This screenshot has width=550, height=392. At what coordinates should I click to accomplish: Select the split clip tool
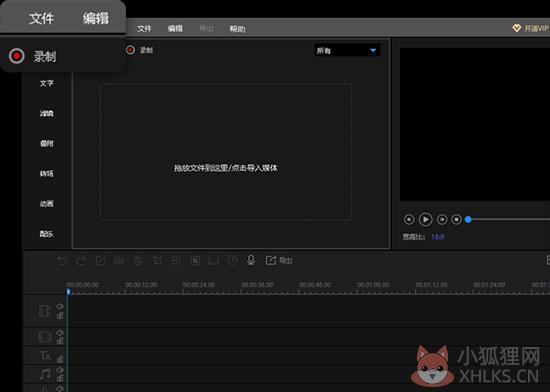point(119,261)
